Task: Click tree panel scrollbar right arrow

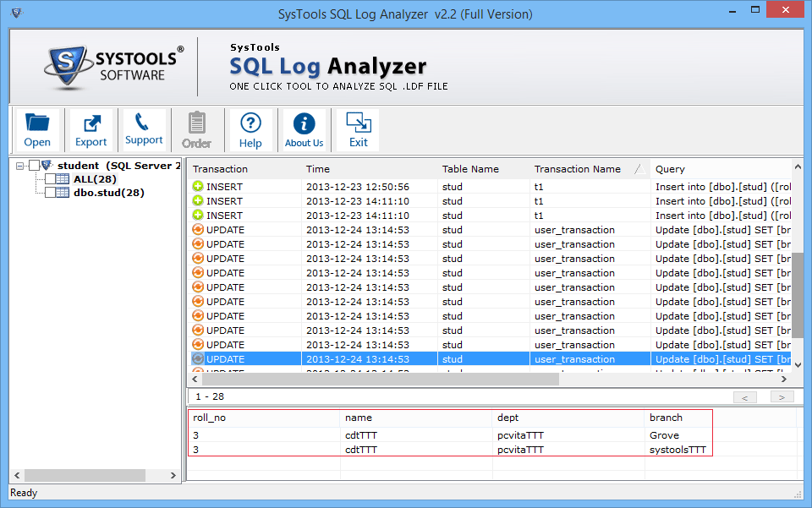Action: (173, 475)
